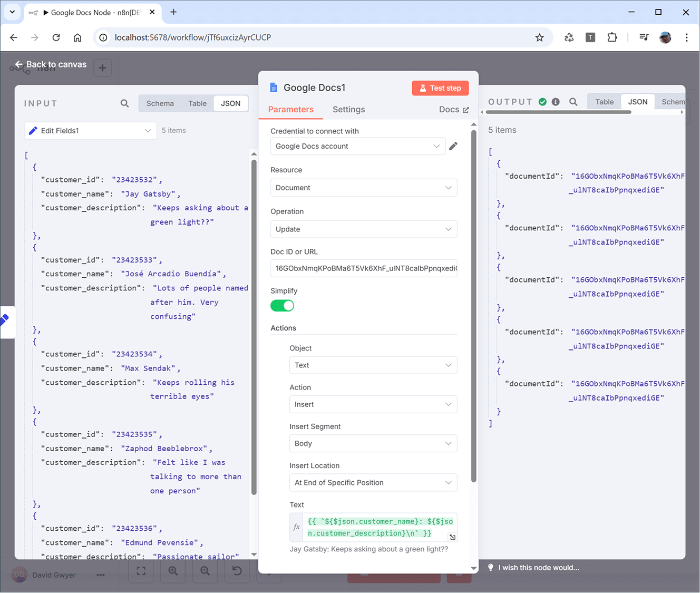This screenshot has width=700, height=593.
Task: Click zoom in canvas button
Action: coord(173,571)
